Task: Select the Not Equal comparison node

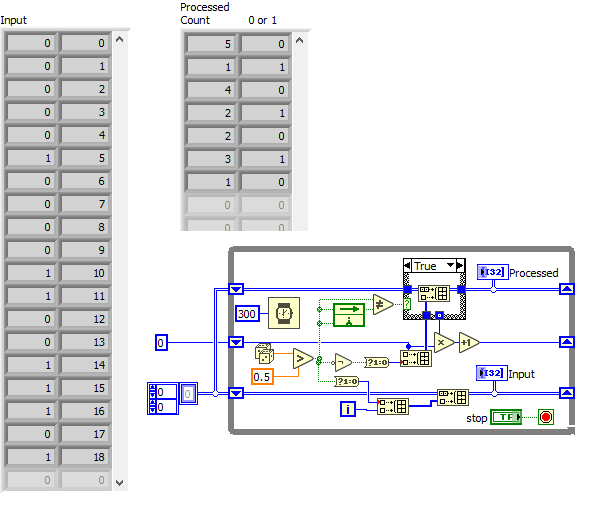Action: 383,304
